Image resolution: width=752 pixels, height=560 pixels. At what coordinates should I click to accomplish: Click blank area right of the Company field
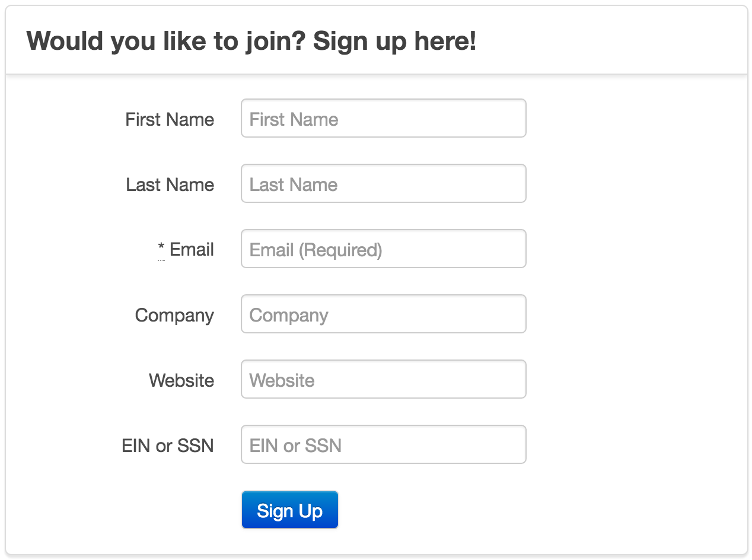[x=635, y=314]
